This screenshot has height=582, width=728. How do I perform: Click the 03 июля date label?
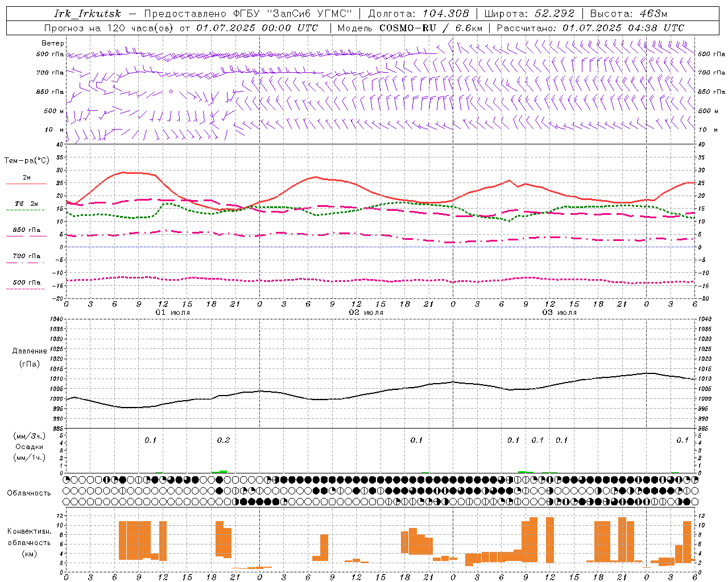point(560,313)
